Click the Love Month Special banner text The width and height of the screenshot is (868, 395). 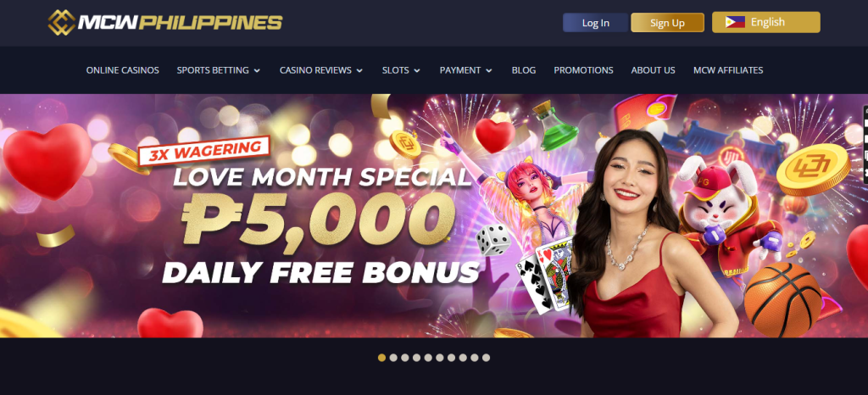pos(322,178)
